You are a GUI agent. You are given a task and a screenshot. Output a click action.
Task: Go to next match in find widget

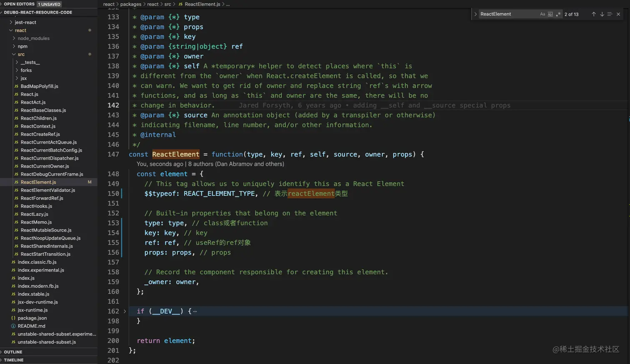pos(602,14)
